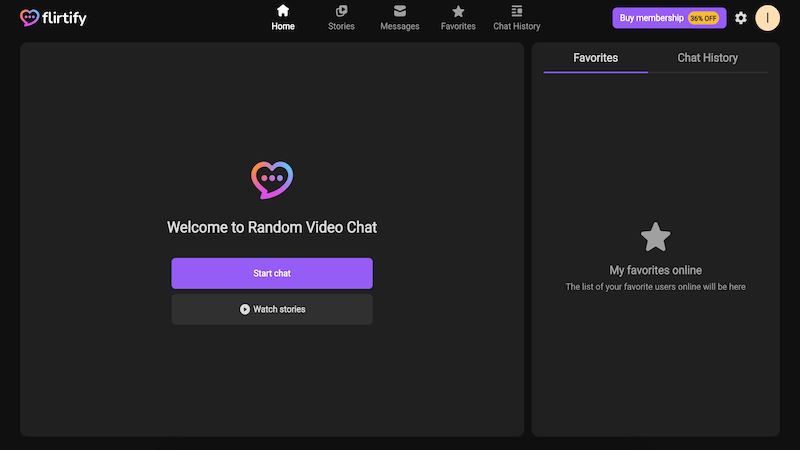
Task: Click the play icon beside Watch stories
Action: tap(245, 309)
